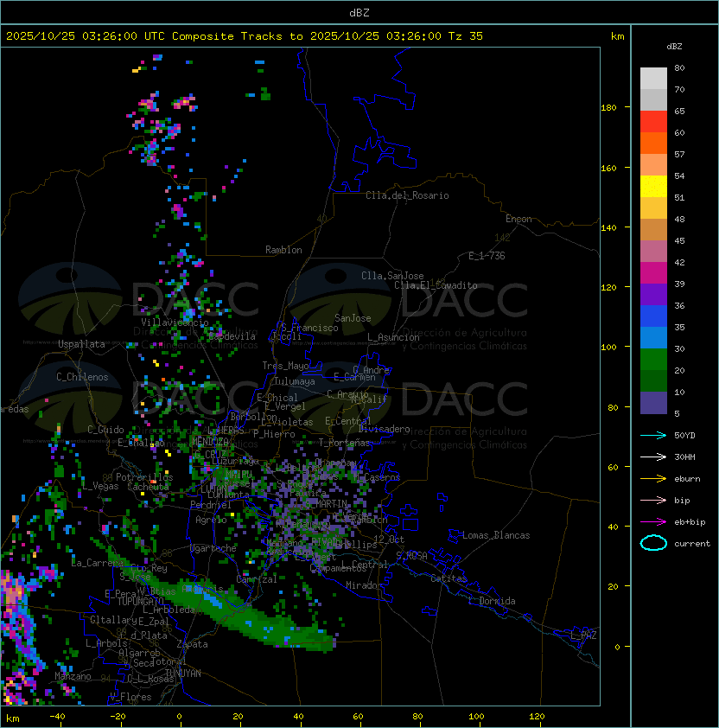
Task: Click the Clla.del_Rosario place label
Action: pyautogui.click(x=407, y=195)
